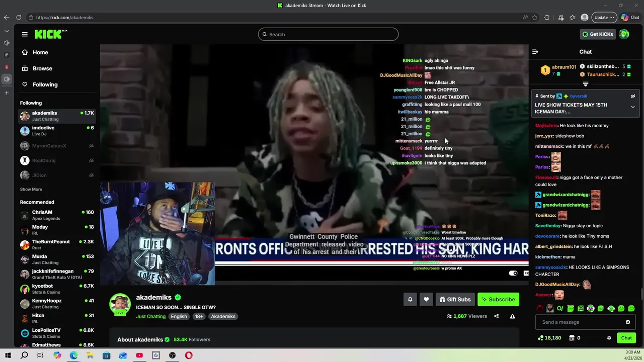The image size is (644, 362).
Task: Click sammysosa2k username in chat
Action: (551, 267)
